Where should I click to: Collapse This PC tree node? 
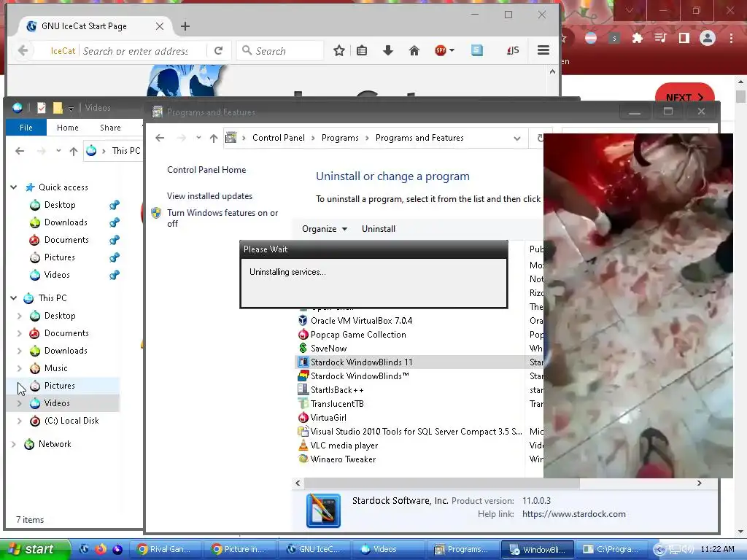(14, 298)
